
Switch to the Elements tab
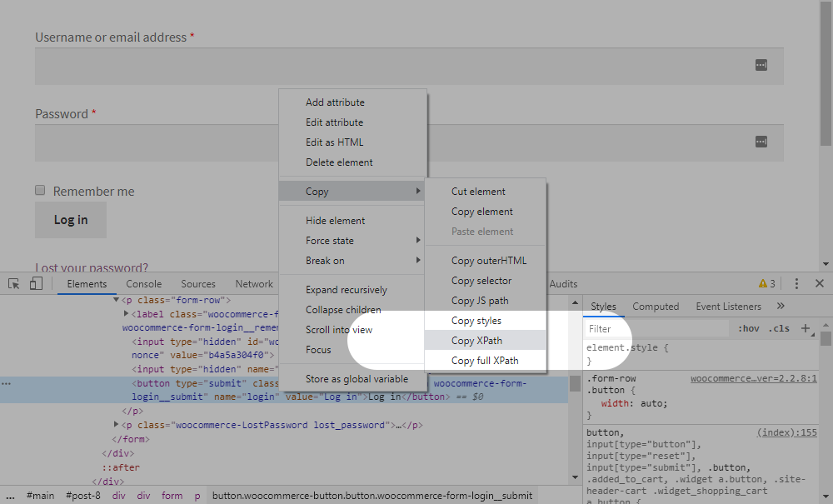[87, 283]
